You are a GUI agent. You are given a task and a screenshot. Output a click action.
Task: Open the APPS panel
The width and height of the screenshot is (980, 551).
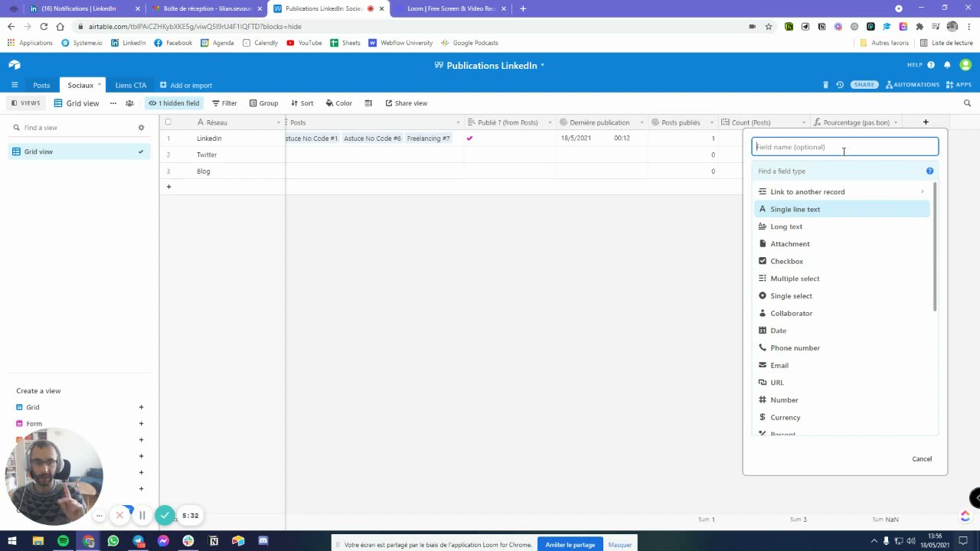click(959, 85)
